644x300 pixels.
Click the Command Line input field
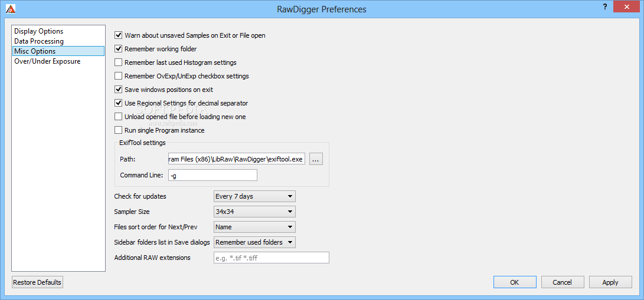tap(213, 175)
